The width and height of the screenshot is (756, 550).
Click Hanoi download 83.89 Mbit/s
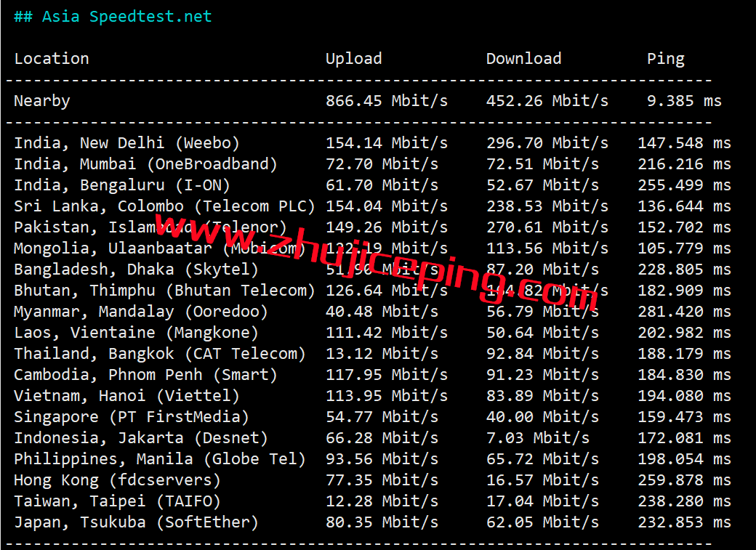542,396
